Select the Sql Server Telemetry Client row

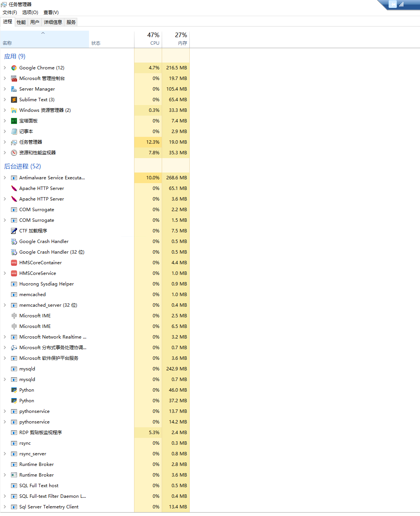pos(95,507)
